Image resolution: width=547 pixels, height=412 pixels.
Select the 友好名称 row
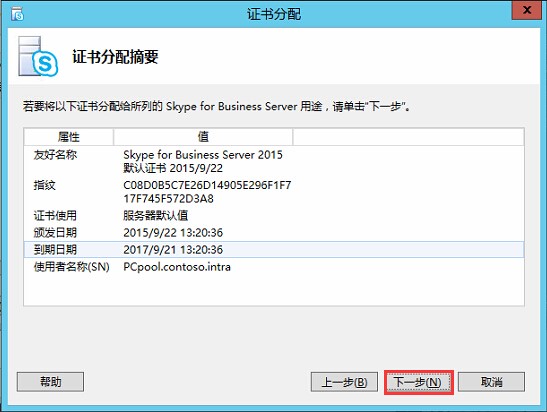[x=274, y=161]
